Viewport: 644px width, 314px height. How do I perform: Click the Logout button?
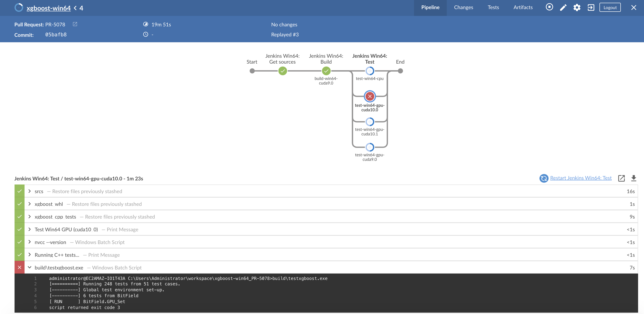coord(610,7)
